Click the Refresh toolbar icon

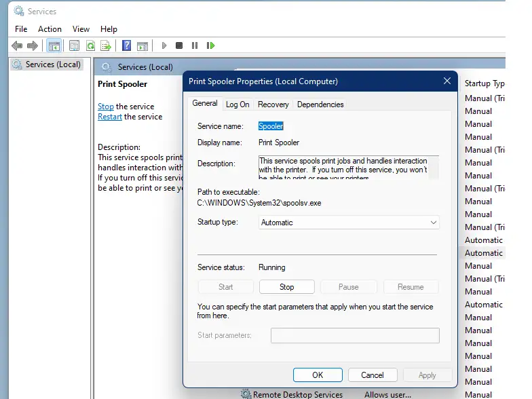pyautogui.click(x=91, y=45)
